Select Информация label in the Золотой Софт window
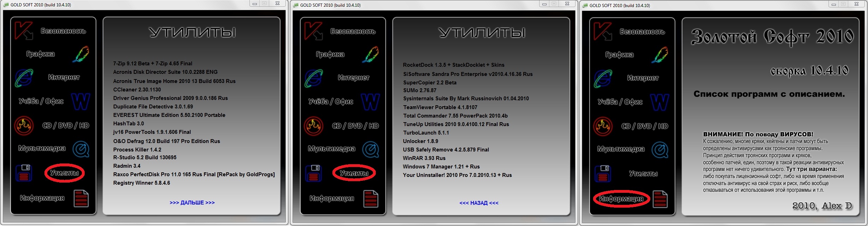868x226 pixels. [x=621, y=199]
